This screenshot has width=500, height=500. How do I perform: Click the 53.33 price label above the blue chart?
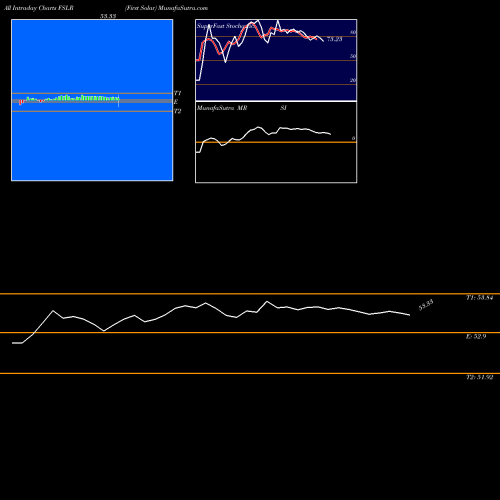(108, 16)
